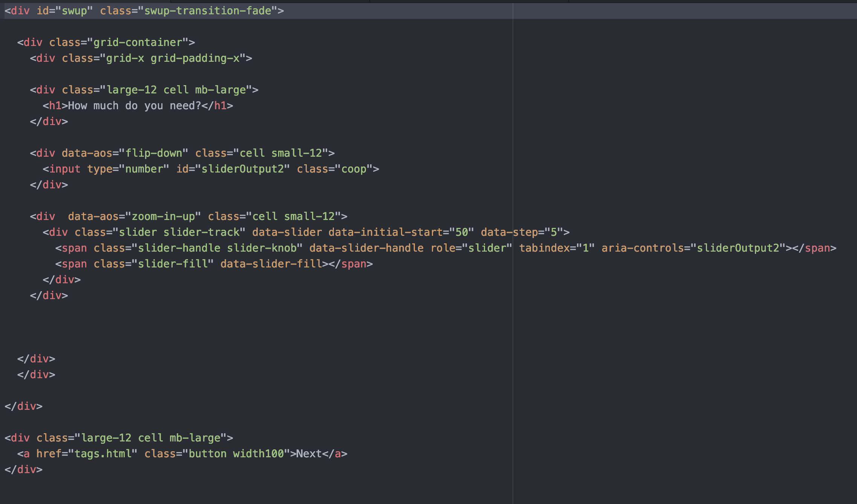Click the "coop" class value
Screen dimensions: 857x504
point(354,169)
